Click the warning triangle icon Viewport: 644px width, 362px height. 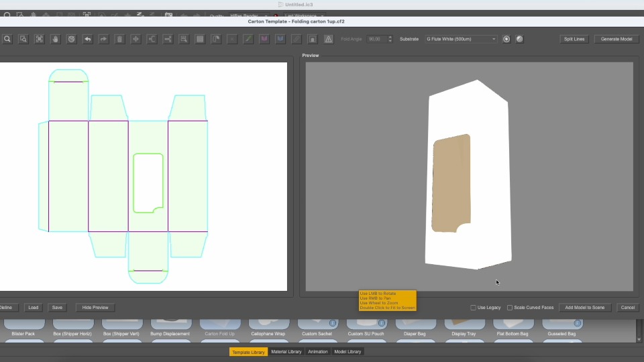pyautogui.click(x=328, y=39)
